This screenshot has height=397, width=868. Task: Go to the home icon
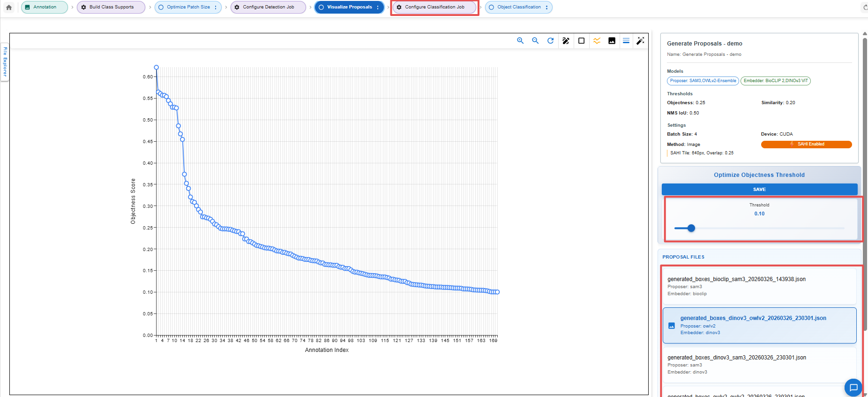click(9, 7)
